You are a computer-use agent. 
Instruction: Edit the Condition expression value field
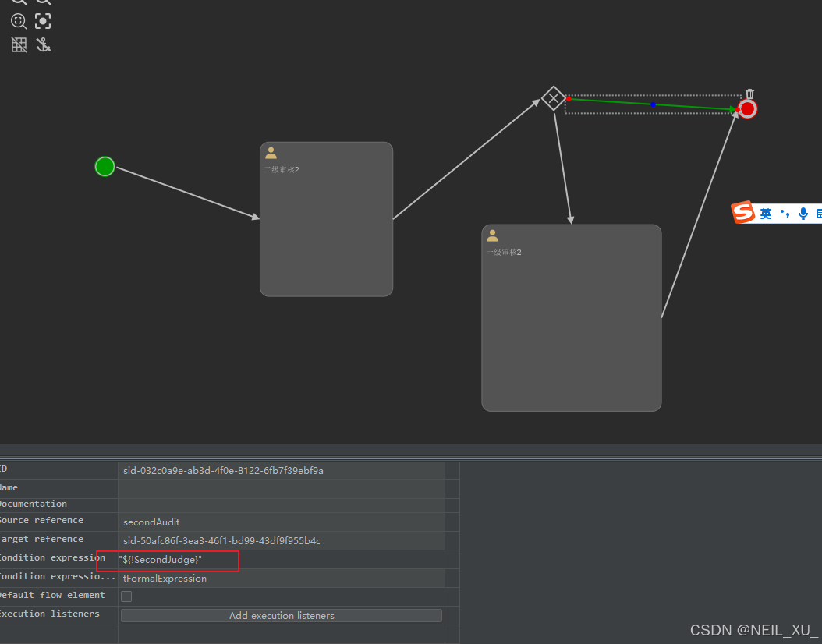(x=281, y=560)
